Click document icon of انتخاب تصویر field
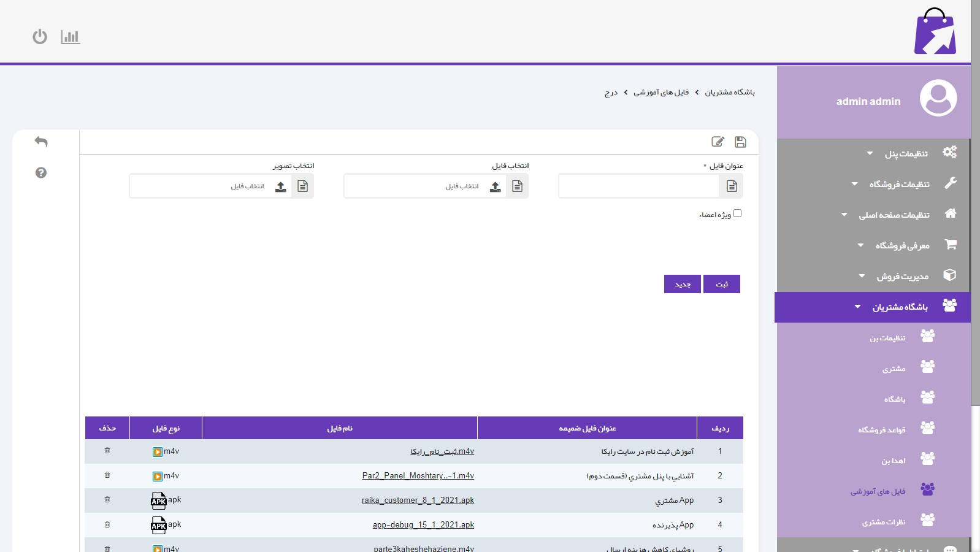Screen dimensions: 980x552 (302, 186)
